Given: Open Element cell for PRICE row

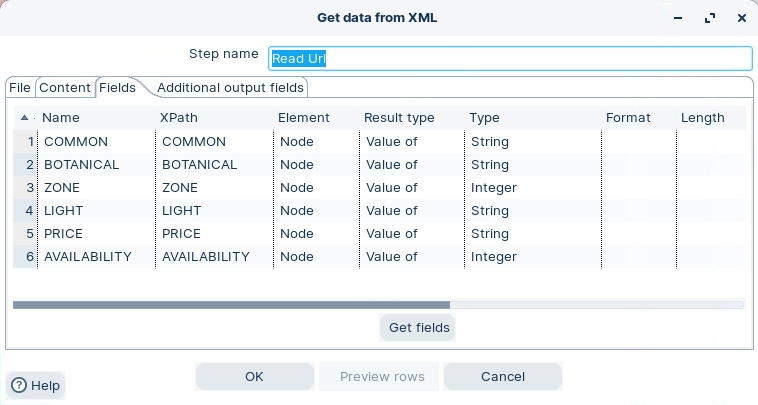Looking at the screenshot, I should (x=315, y=234).
